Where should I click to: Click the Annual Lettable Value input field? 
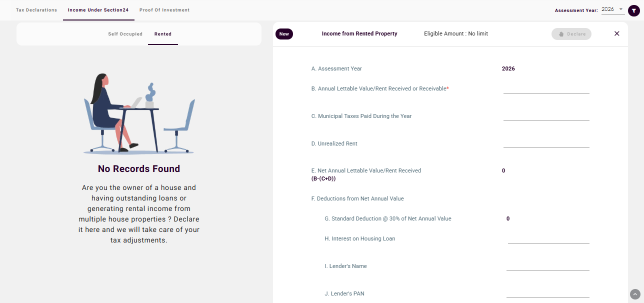[546, 88]
